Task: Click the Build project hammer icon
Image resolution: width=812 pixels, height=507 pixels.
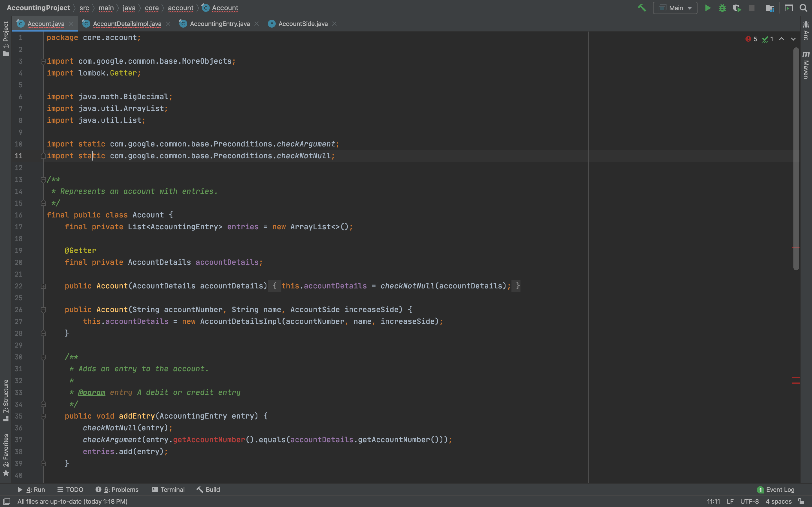Action: (x=641, y=8)
